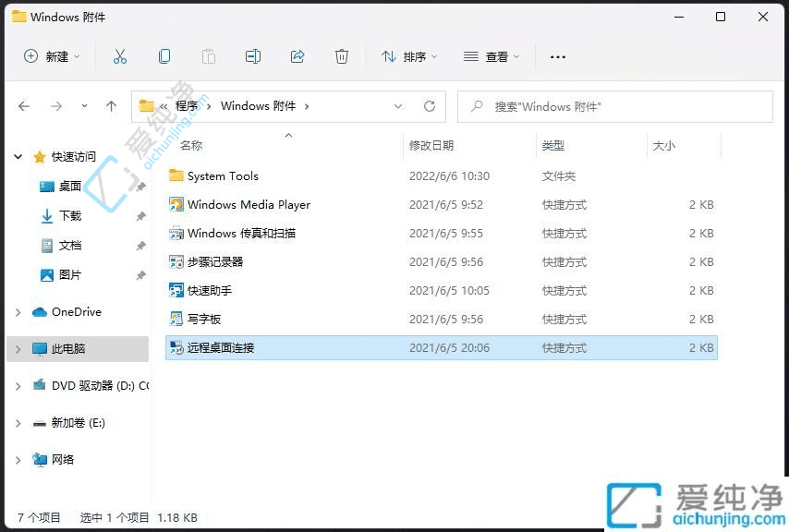Click the System Tools folder icon

pyautogui.click(x=176, y=175)
